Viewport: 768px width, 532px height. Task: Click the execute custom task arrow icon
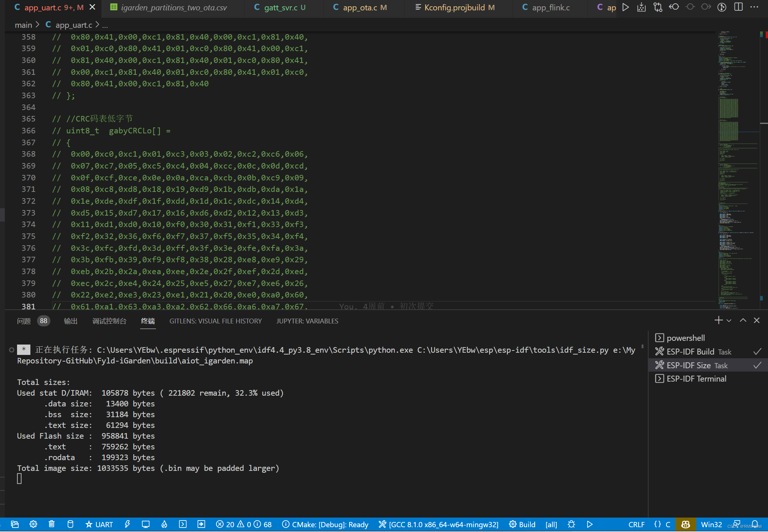(x=201, y=524)
